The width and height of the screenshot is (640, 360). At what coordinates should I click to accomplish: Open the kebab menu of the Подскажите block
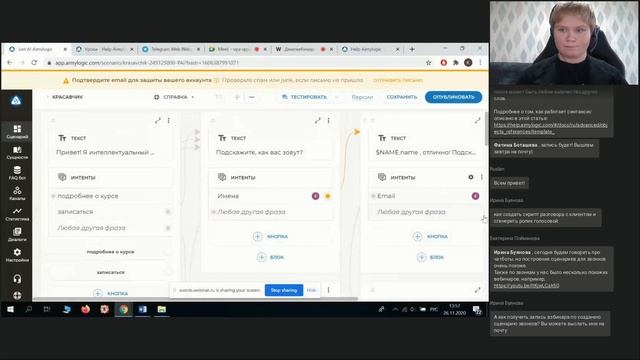click(x=329, y=120)
